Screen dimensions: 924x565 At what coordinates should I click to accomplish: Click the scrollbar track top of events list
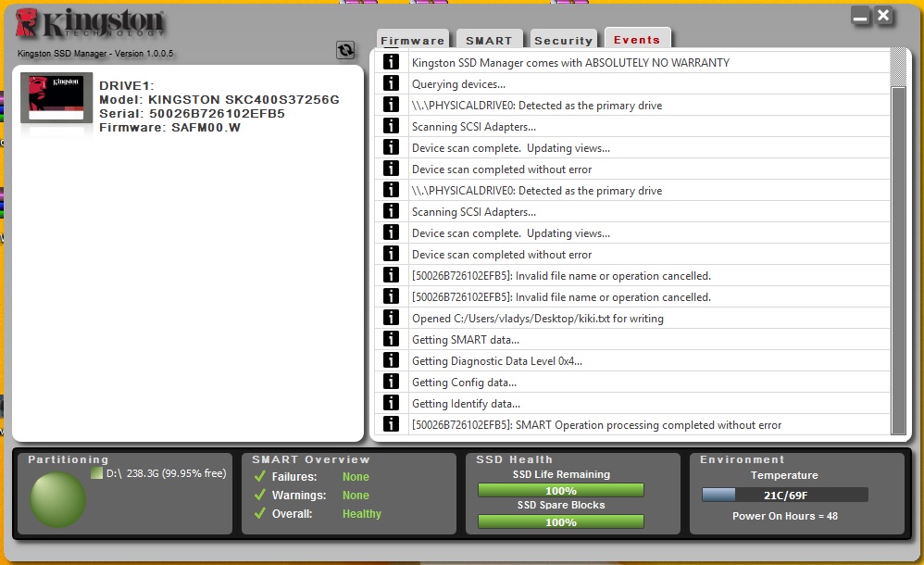click(x=898, y=68)
